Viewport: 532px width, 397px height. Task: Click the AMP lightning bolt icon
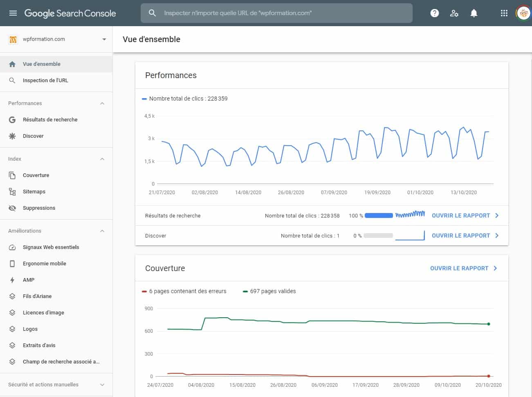(x=13, y=280)
